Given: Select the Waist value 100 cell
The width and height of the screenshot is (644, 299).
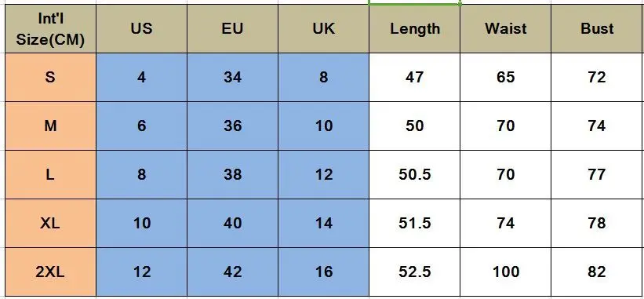Looking at the screenshot, I should pyautogui.click(x=506, y=272).
